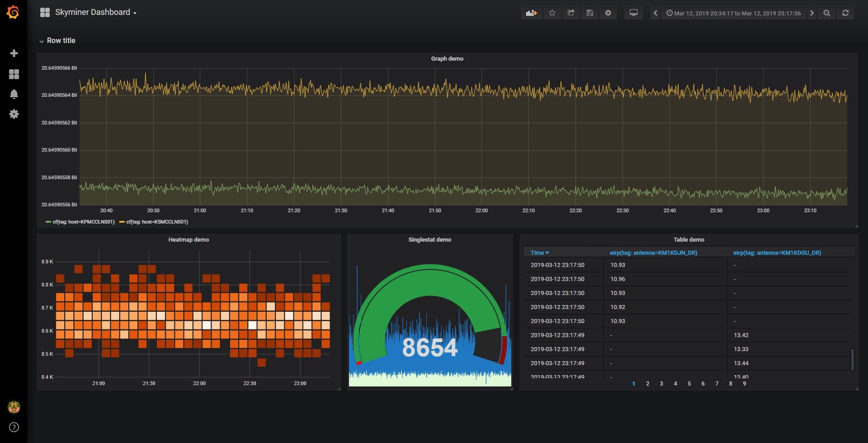Open Graph demo panel title menu
Screen dimensions: 868x443
coord(447,59)
